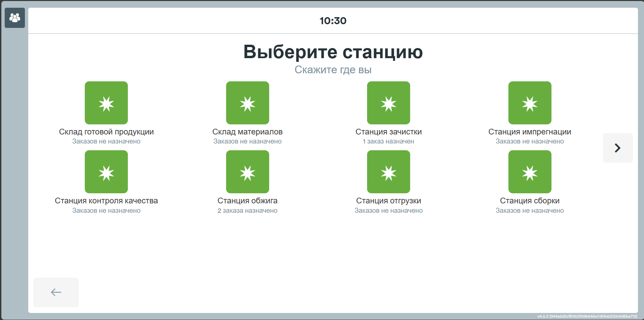Image resolution: width=644 pixels, height=320 pixels.
Task: Click 'Заказов не назначено' under Станция контроля качества
Action: tap(106, 211)
